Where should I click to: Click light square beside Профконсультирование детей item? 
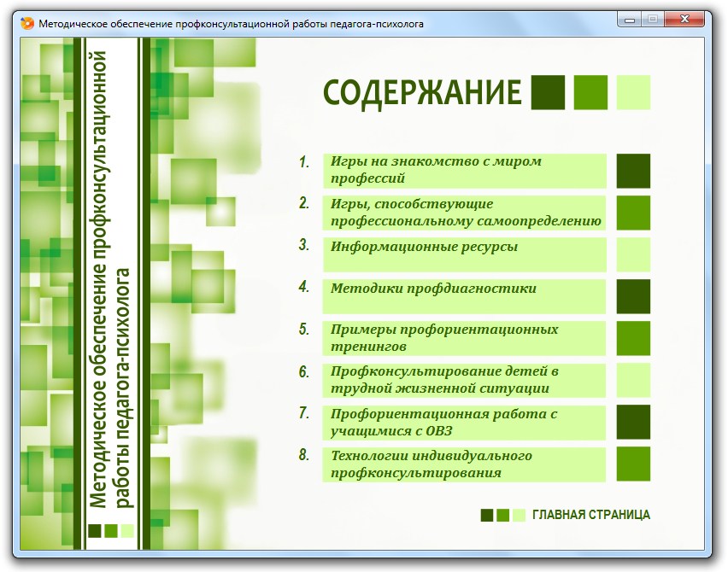(x=633, y=380)
